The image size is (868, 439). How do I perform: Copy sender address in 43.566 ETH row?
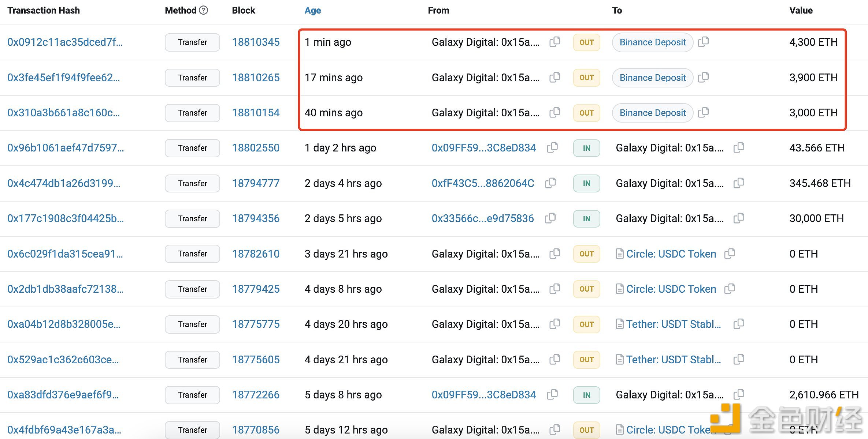click(x=552, y=147)
